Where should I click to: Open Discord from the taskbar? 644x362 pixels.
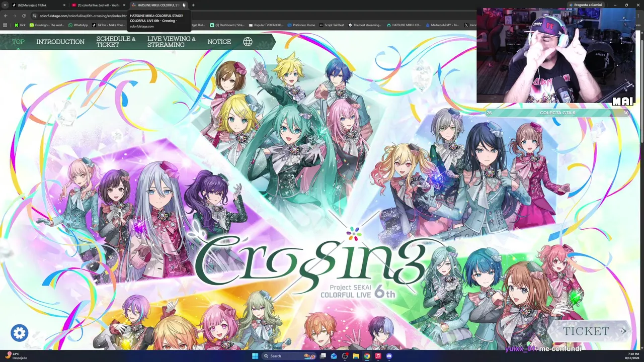point(389,356)
